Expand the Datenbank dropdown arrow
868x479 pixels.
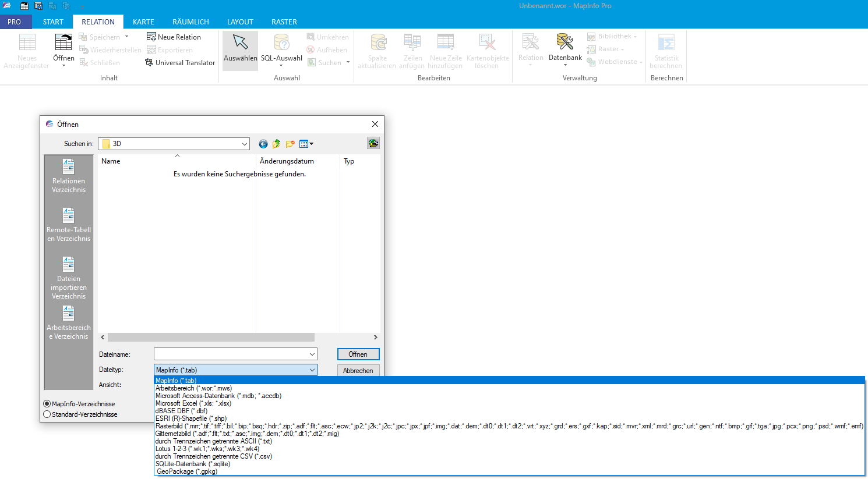pyautogui.click(x=565, y=65)
